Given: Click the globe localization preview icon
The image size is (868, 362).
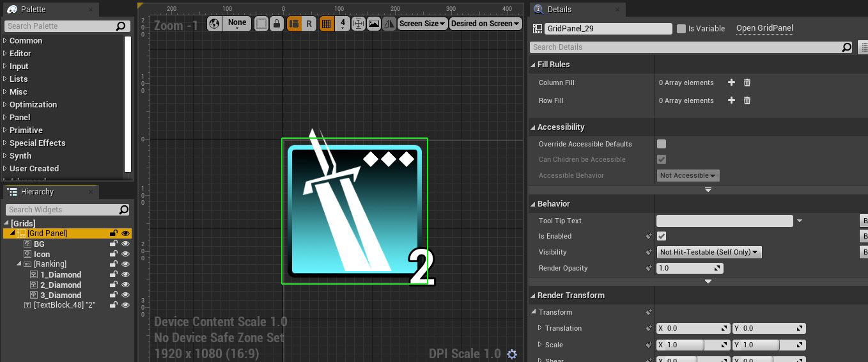Looking at the screenshot, I should click(214, 24).
